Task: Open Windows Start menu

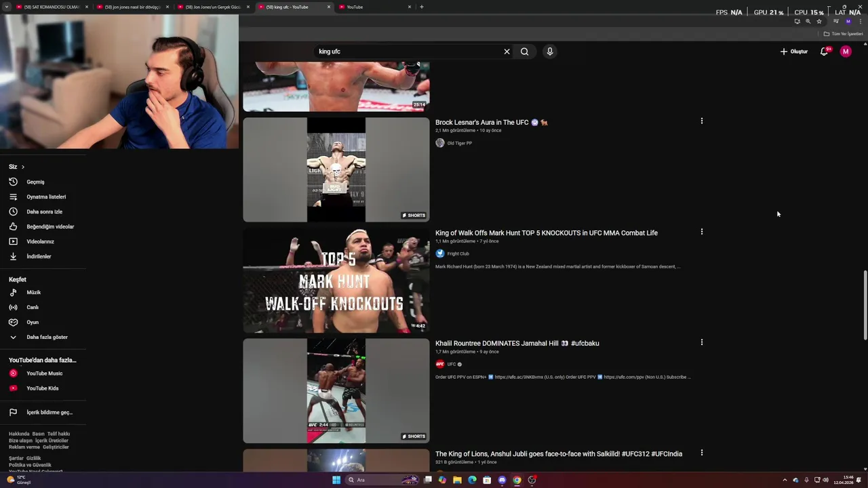Action: pyautogui.click(x=336, y=480)
